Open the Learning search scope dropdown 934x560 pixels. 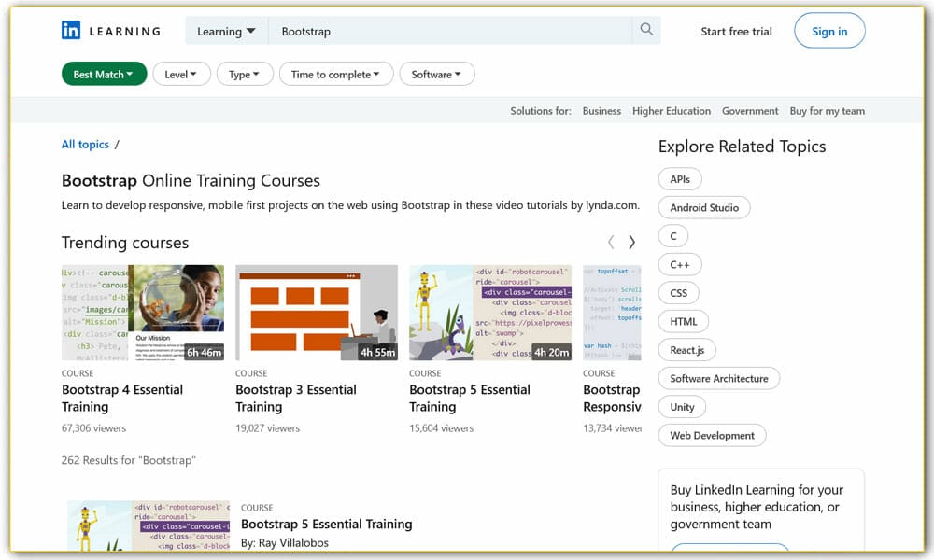[226, 30]
